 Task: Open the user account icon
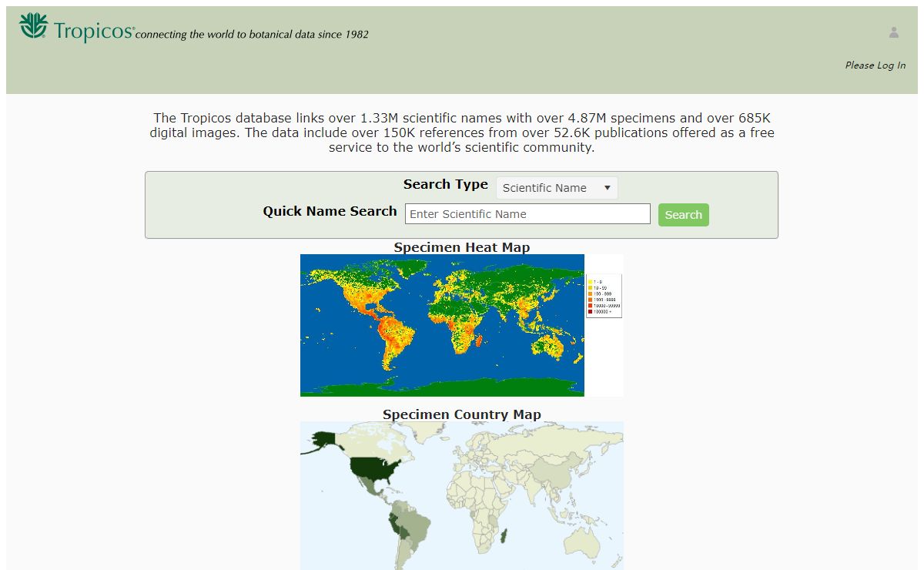click(x=894, y=32)
